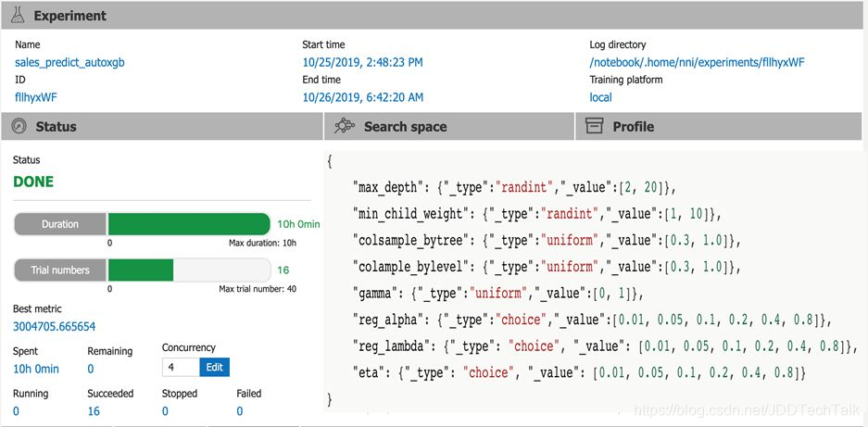The height and width of the screenshot is (427, 868).
Task: Select the training platform value local
Action: [600, 97]
